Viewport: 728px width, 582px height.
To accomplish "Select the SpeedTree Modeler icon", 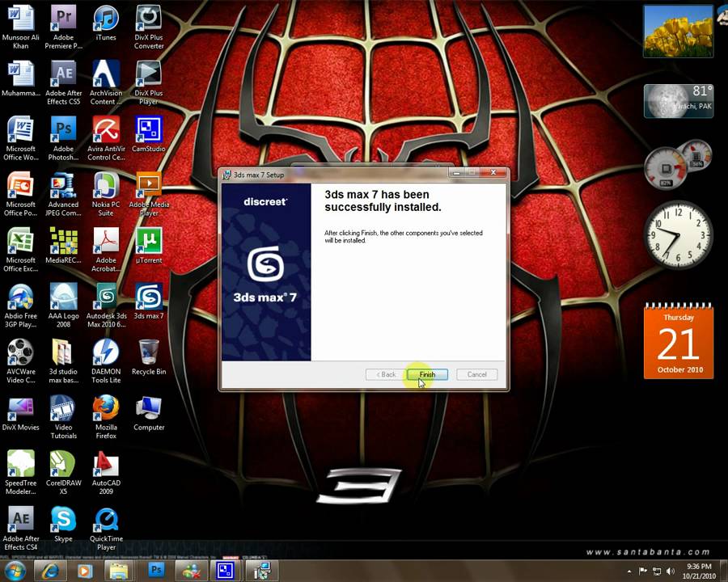I will coord(20,472).
